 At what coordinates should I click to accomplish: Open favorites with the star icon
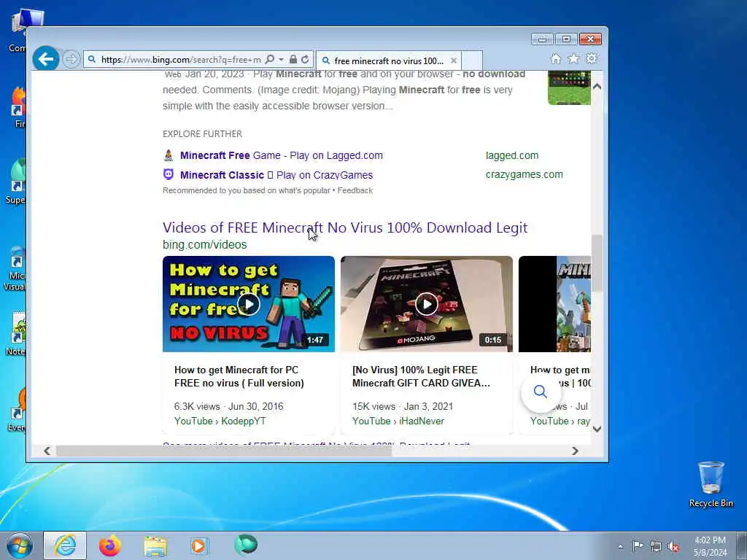pyautogui.click(x=573, y=58)
